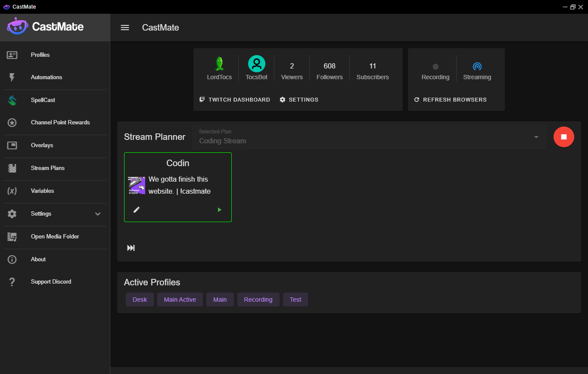Screen dimensions: 588x374
Task: Start the Codin segment with green play
Action: point(220,210)
